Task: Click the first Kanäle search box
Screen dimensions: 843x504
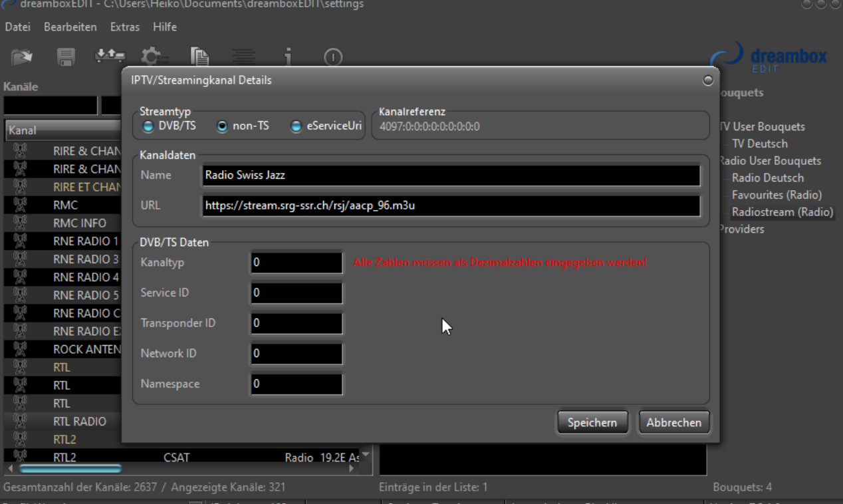Action: click(x=51, y=106)
